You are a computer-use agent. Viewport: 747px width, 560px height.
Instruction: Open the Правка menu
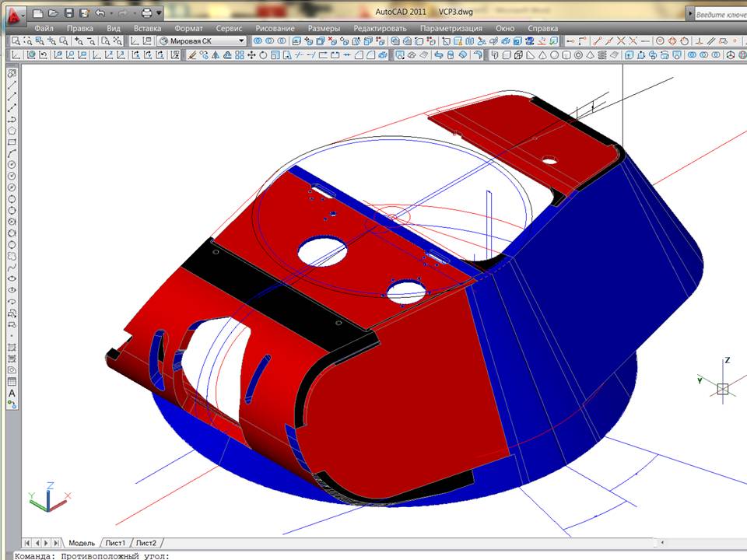click(80, 29)
